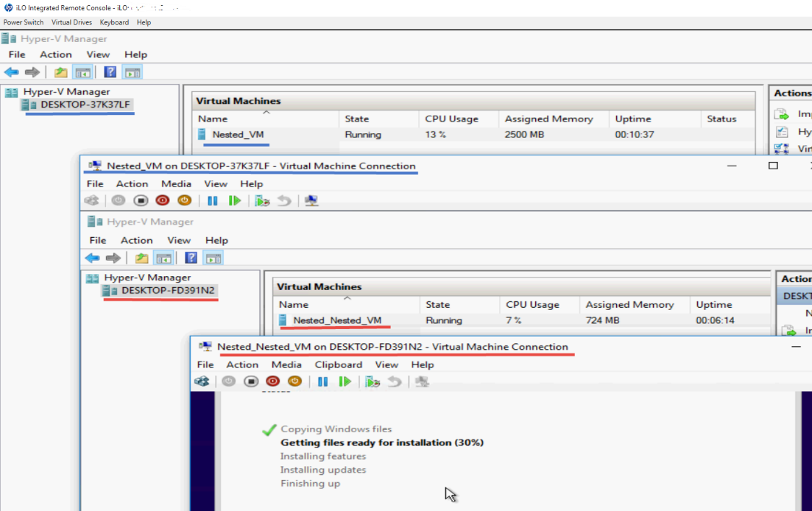Pause the Nested_Nested_VM via the Pause icon
Viewport: 812px width, 511px height.
[x=323, y=382]
